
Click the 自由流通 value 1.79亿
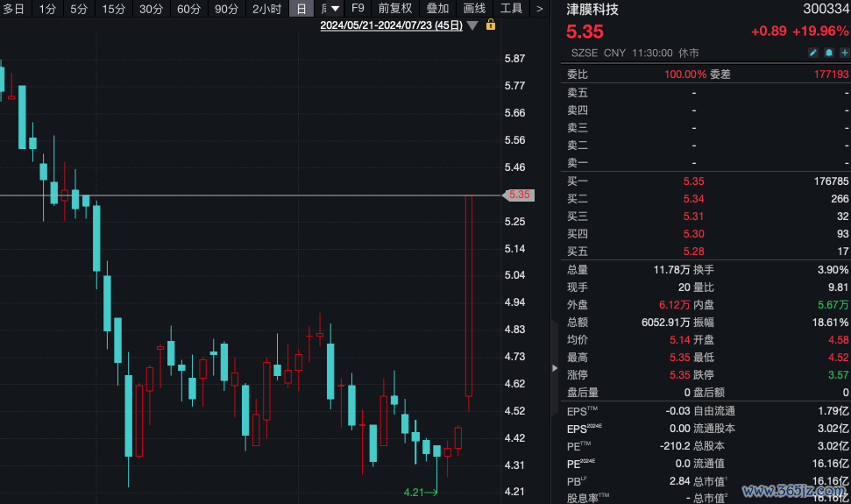point(833,411)
